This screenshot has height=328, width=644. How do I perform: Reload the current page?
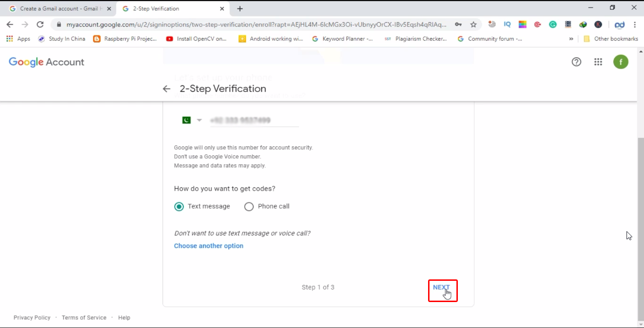[x=40, y=25]
